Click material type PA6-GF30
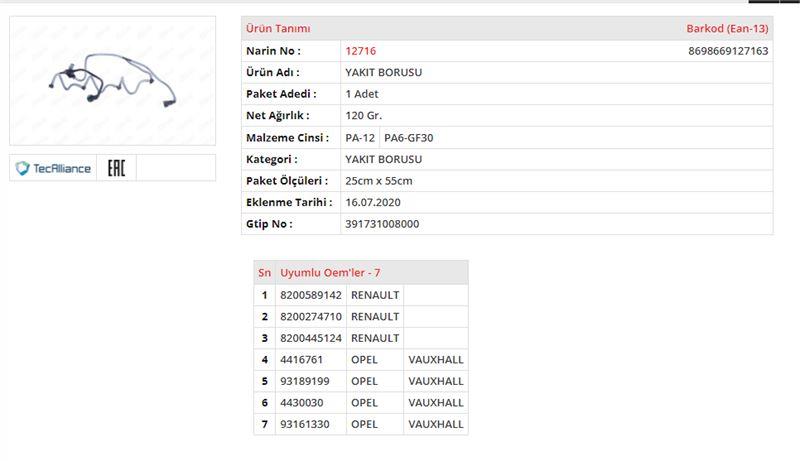 click(x=409, y=138)
